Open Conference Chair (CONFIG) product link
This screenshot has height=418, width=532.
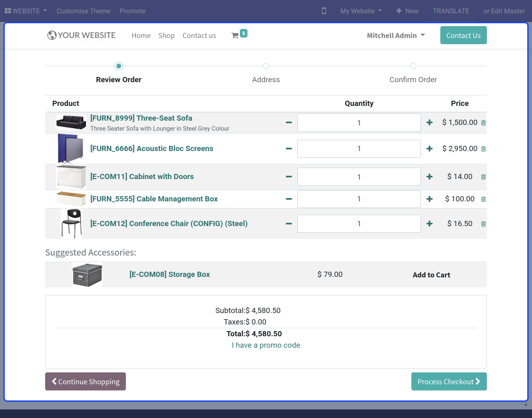tap(169, 224)
